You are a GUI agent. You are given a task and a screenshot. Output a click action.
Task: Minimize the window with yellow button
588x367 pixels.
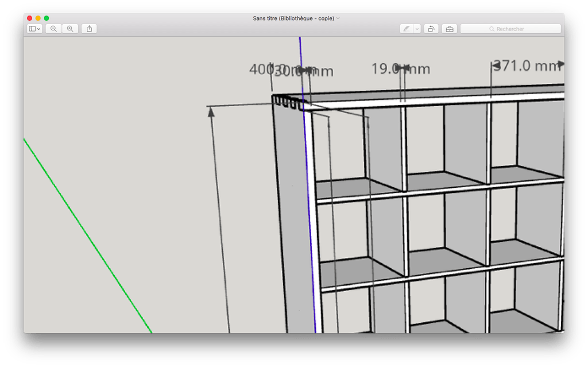coord(38,18)
